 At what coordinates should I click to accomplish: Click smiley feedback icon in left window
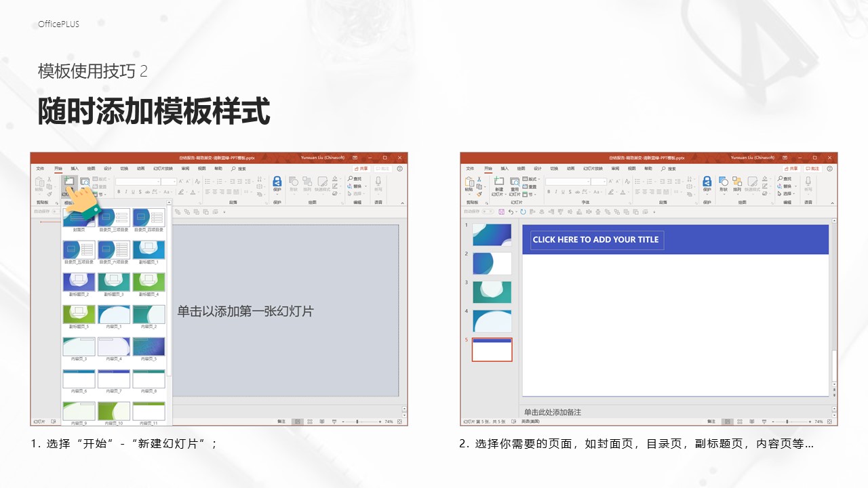[x=399, y=169]
